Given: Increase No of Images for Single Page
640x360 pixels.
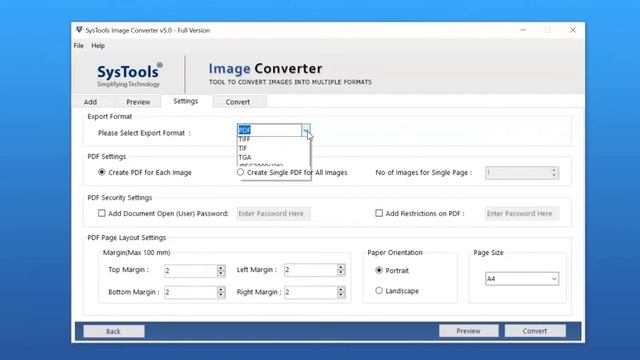Looking at the screenshot, I should [554, 170].
